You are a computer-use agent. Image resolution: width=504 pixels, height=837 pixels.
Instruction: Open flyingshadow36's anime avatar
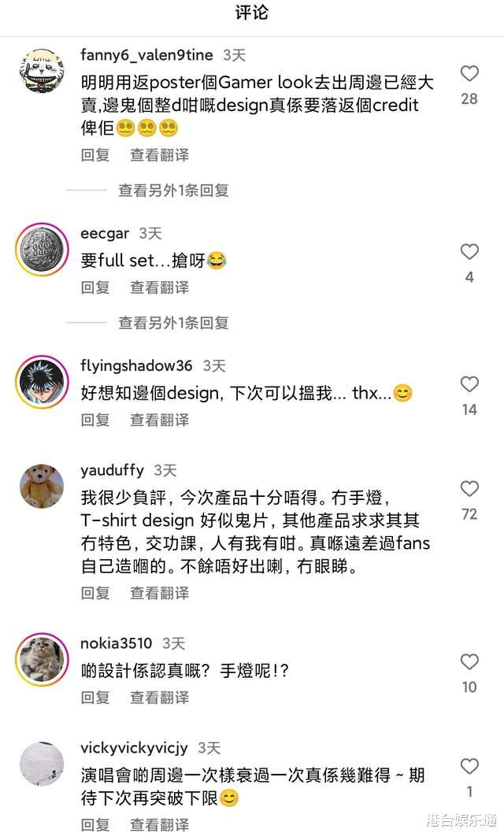42,382
